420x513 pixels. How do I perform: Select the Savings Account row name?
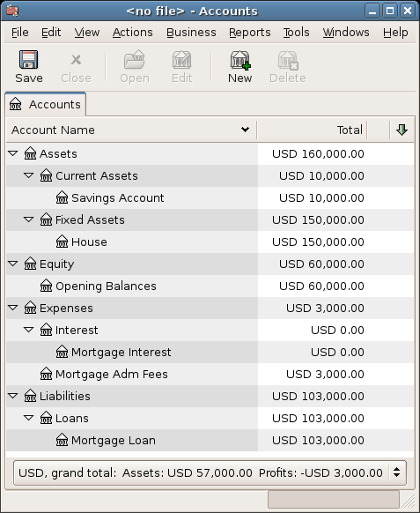tap(118, 197)
